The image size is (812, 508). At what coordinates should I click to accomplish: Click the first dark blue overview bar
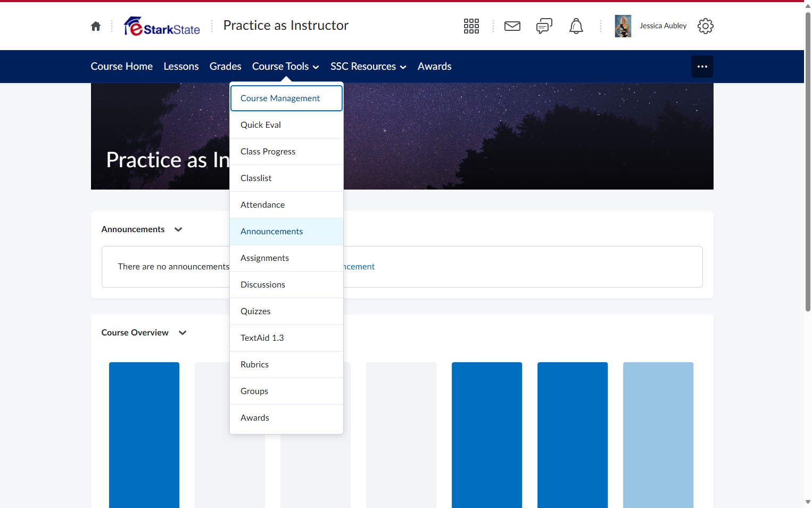[x=144, y=435]
